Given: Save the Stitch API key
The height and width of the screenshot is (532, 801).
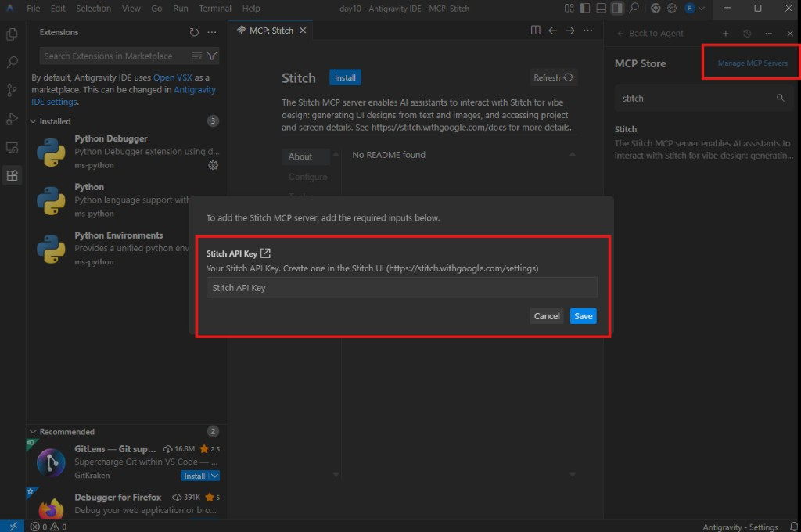Looking at the screenshot, I should [584, 316].
